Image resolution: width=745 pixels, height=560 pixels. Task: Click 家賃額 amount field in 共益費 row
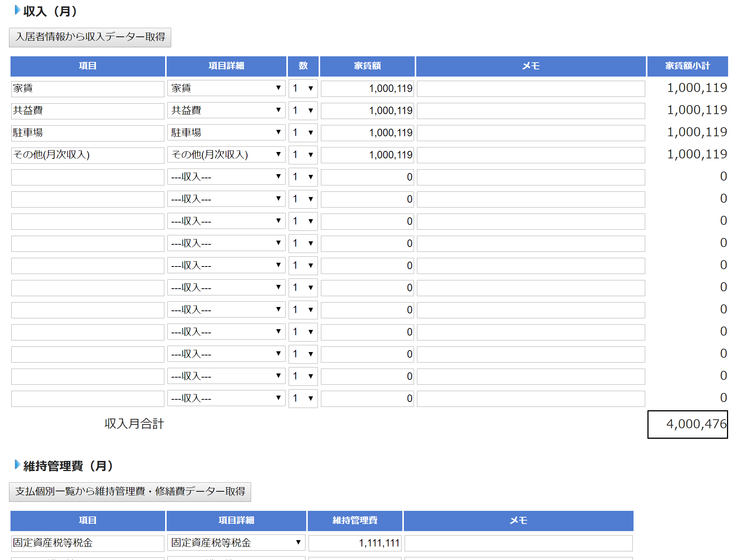[x=367, y=111]
